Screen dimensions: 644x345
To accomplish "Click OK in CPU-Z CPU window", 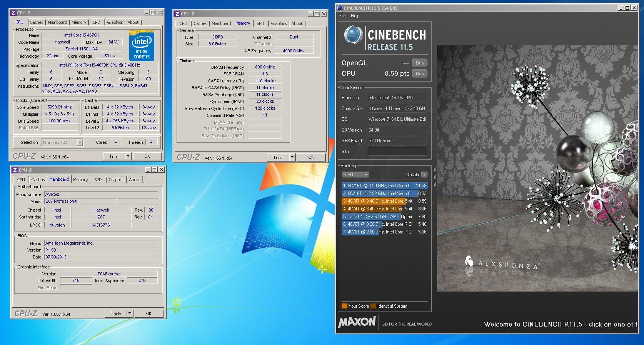I will [147, 156].
